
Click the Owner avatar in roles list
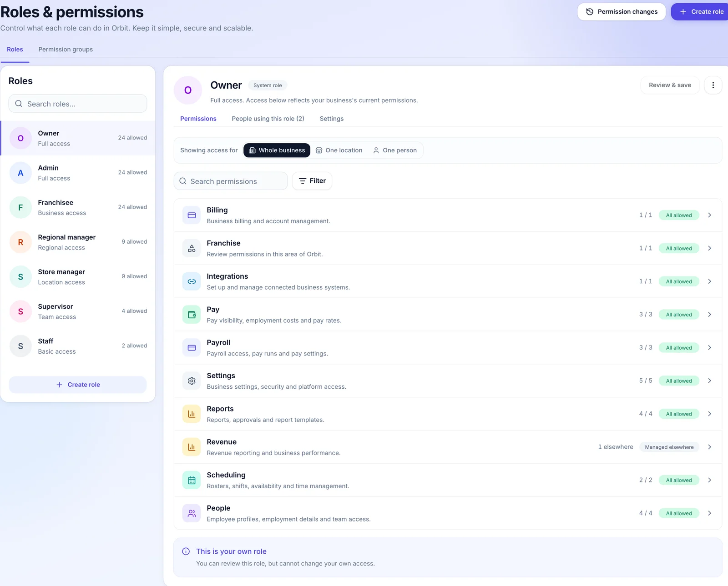coord(20,138)
